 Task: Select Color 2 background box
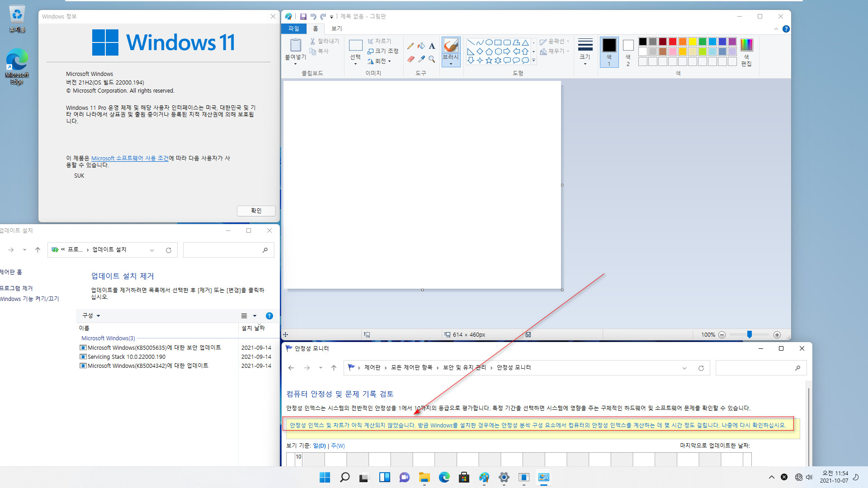click(x=628, y=52)
